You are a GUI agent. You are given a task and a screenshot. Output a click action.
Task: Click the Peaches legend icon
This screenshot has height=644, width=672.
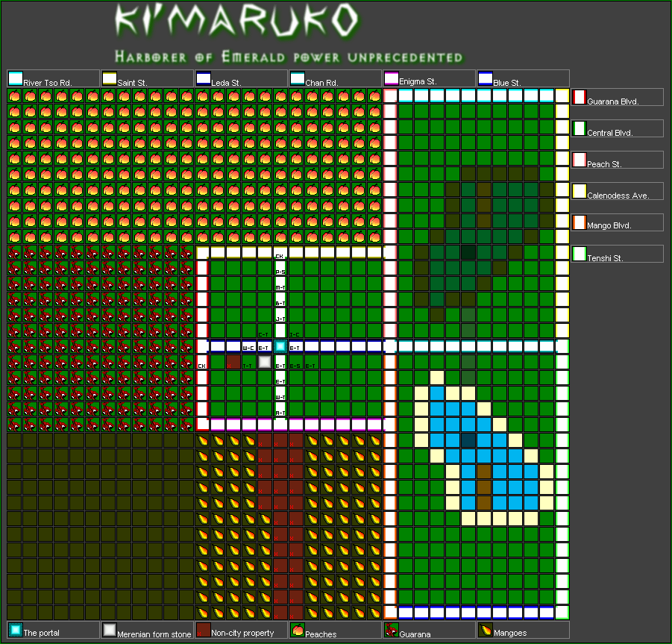click(x=297, y=631)
